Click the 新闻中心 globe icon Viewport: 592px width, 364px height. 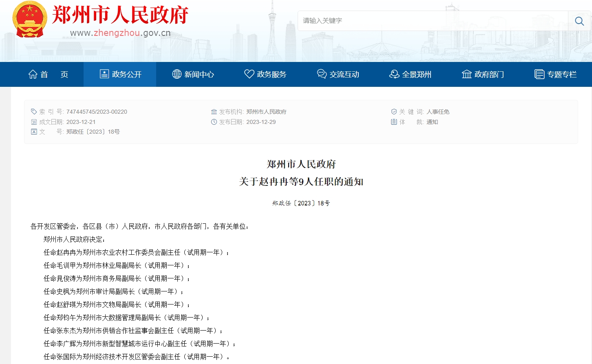[177, 74]
